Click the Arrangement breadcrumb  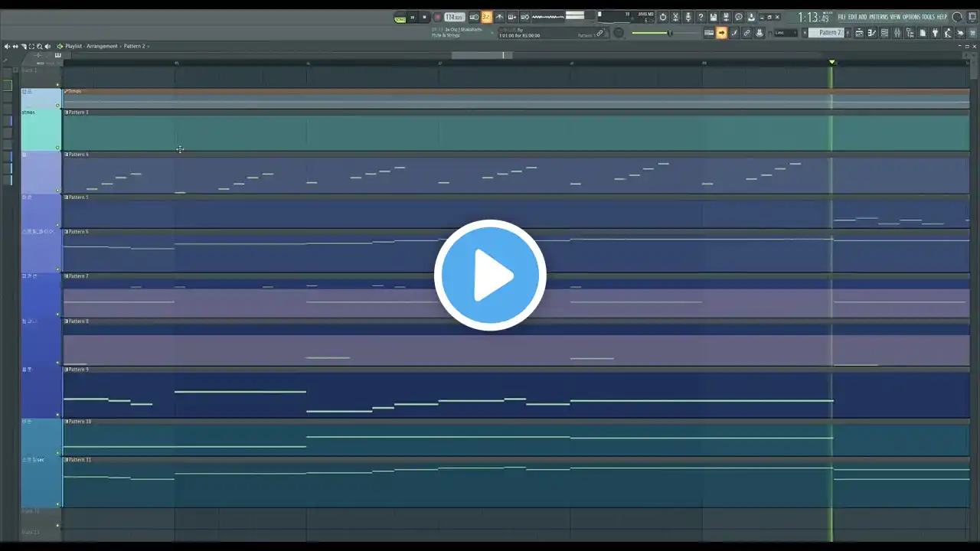103,46
